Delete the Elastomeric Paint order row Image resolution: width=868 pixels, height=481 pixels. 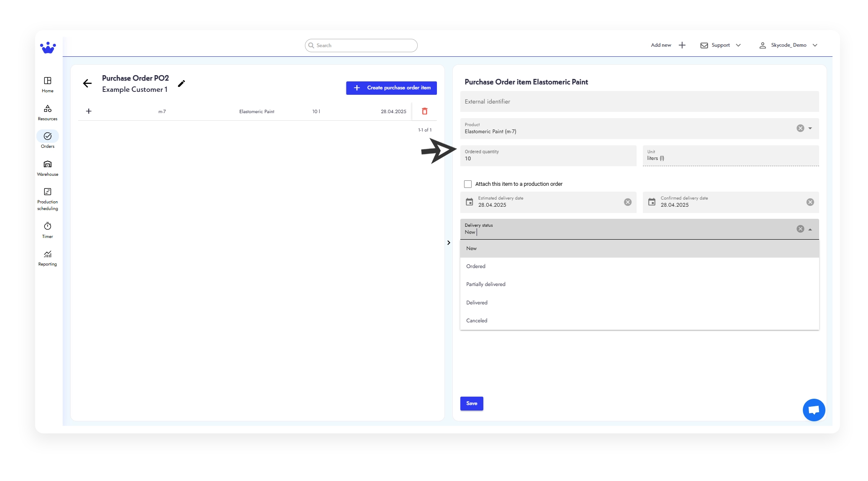pyautogui.click(x=424, y=111)
